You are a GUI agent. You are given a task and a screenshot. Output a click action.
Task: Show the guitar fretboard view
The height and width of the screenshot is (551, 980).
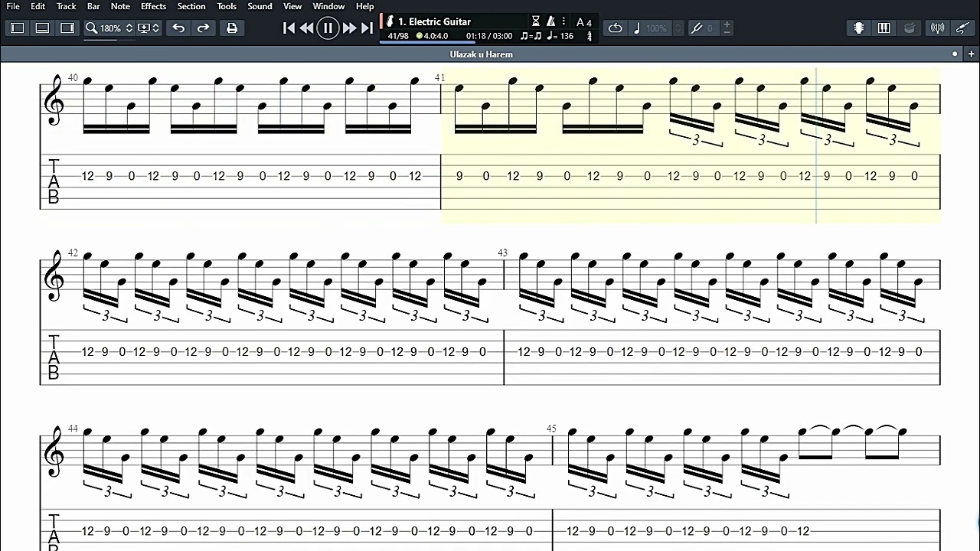click(x=859, y=28)
